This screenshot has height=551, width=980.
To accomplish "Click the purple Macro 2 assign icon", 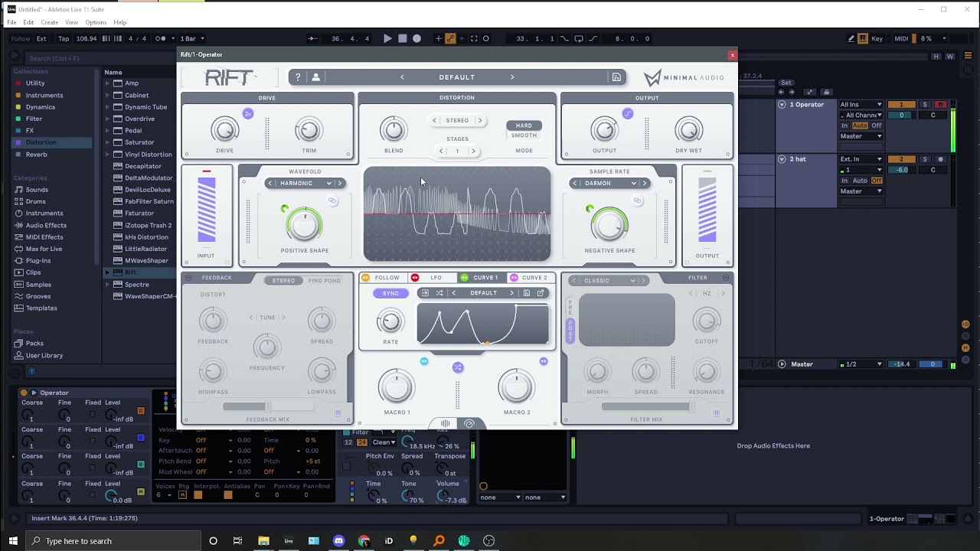I will click(544, 361).
